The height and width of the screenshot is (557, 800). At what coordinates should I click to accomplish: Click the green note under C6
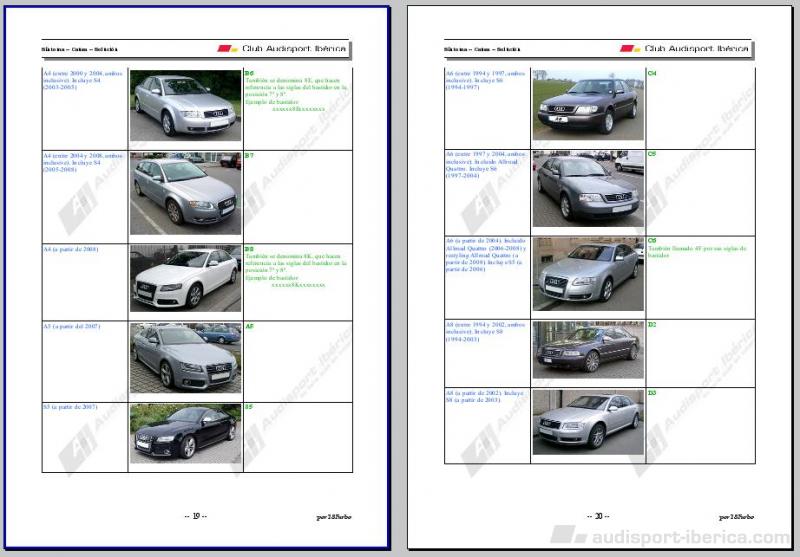(x=697, y=252)
